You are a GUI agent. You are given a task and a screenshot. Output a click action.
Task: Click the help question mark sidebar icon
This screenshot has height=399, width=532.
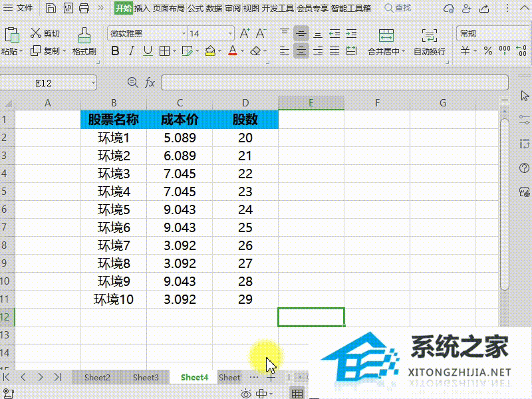click(524, 168)
